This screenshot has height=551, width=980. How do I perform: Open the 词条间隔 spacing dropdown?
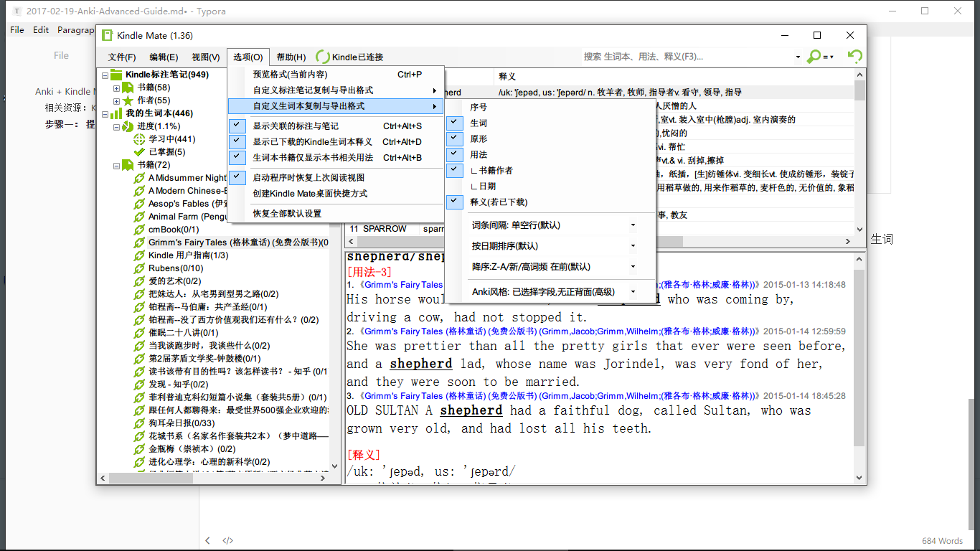point(632,225)
